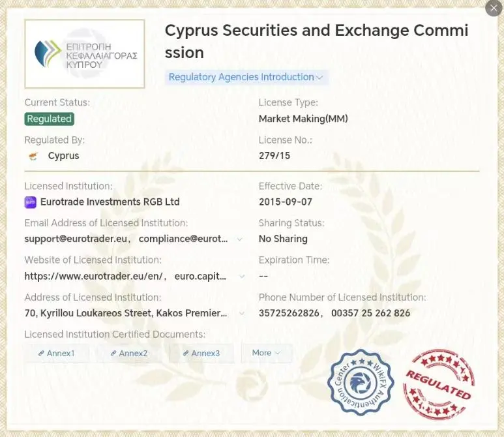The image size is (504, 437).
Task: Expand More certified documents
Action: tap(267, 353)
